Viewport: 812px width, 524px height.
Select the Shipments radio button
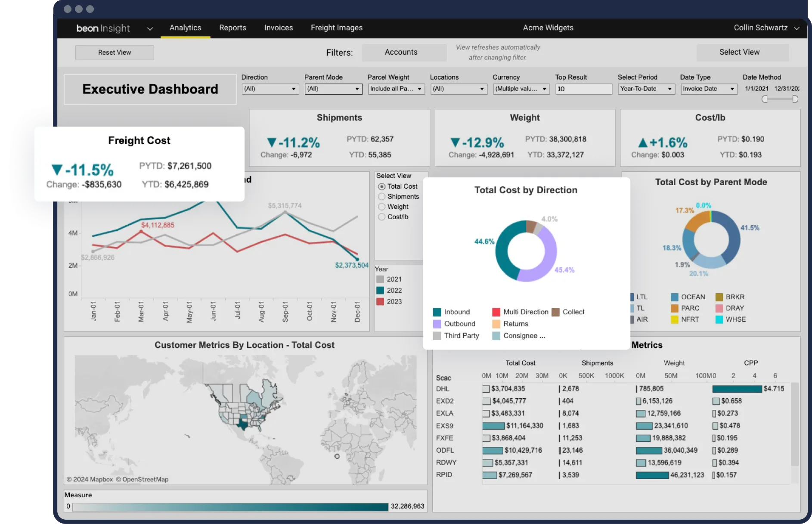[381, 197]
